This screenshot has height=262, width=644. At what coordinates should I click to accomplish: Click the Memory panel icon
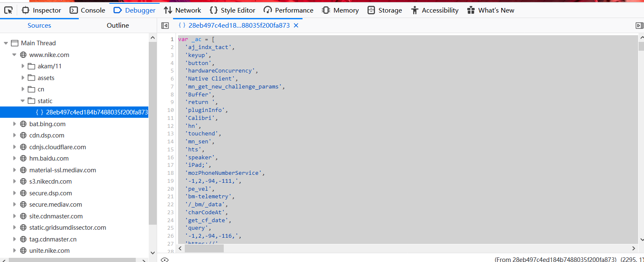326,10
